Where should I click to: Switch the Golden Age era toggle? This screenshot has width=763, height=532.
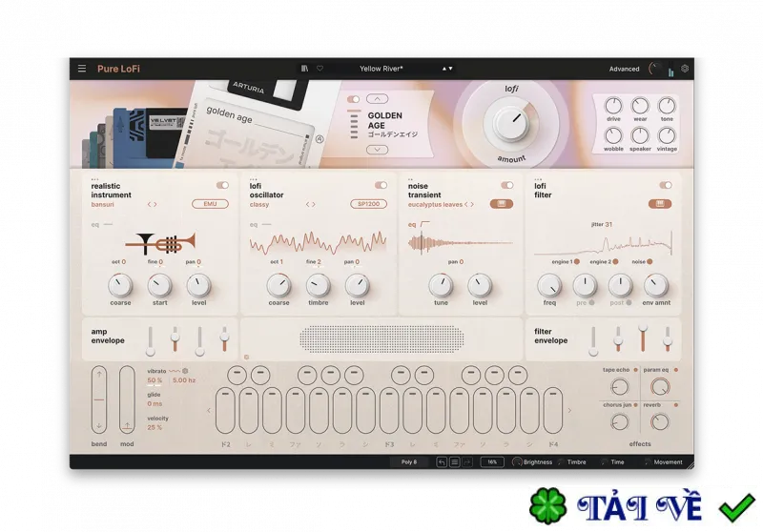[353, 99]
